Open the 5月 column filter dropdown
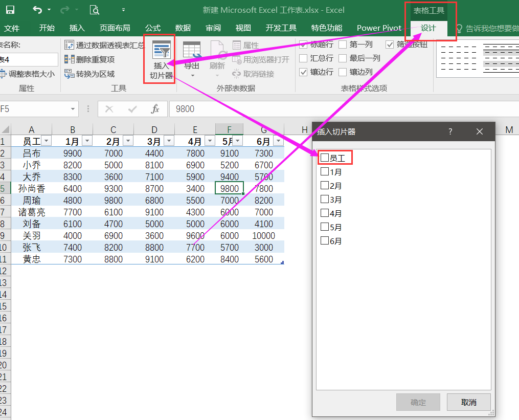This screenshot has width=519, height=420. tap(238, 141)
